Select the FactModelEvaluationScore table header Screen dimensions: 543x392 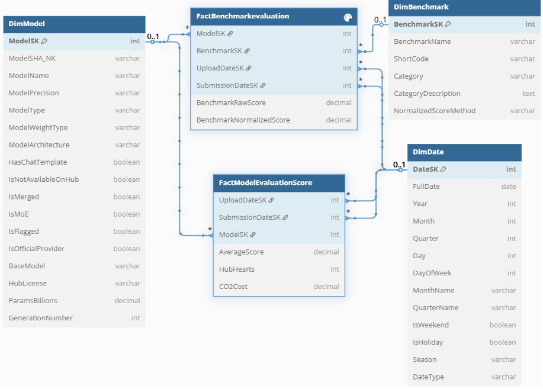[x=278, y=182]
